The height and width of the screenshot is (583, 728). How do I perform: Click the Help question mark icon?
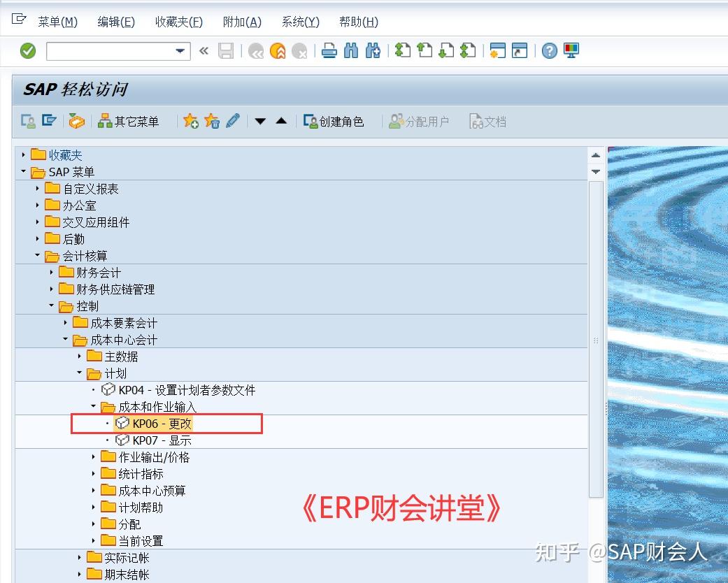coord(549,50)
